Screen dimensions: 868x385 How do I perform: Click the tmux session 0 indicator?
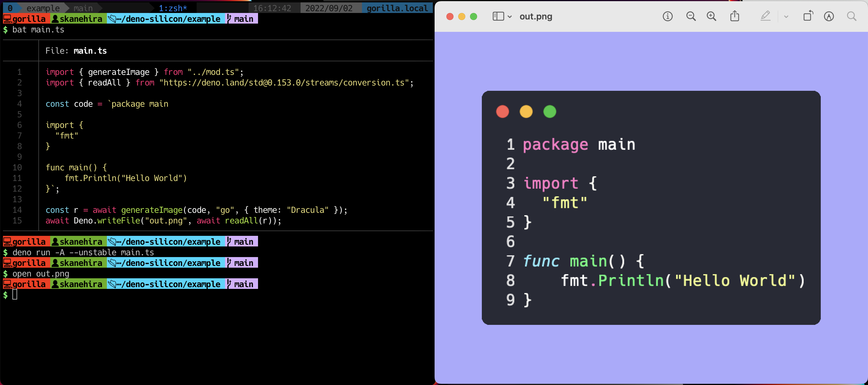10,8
